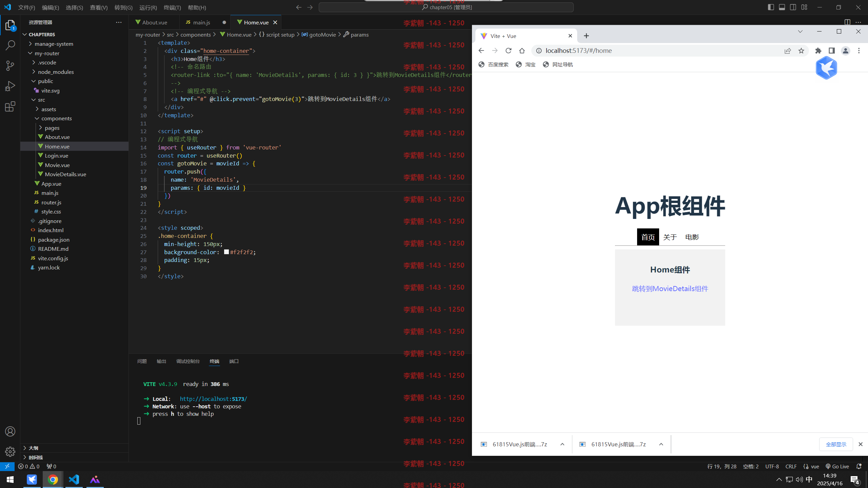This screenshot has height=488, width=868.
Task: Open Run and Debug view
Action: 10,86
